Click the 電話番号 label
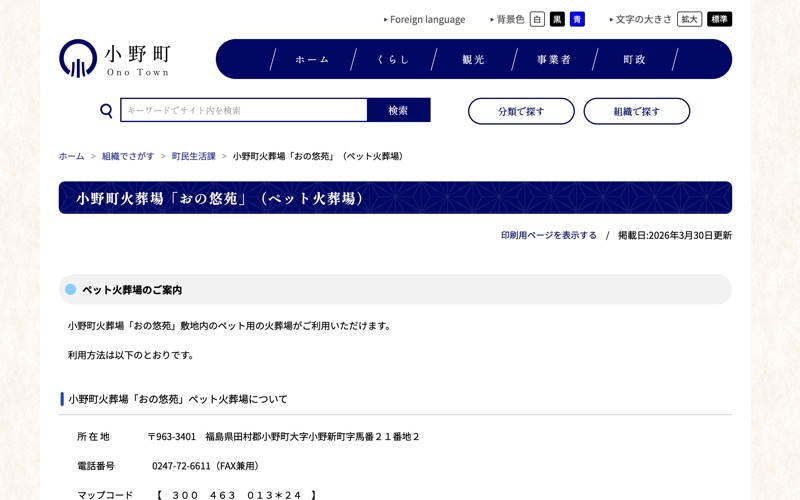The width and height of the screenshot is (800, 500). coord(96,466)
